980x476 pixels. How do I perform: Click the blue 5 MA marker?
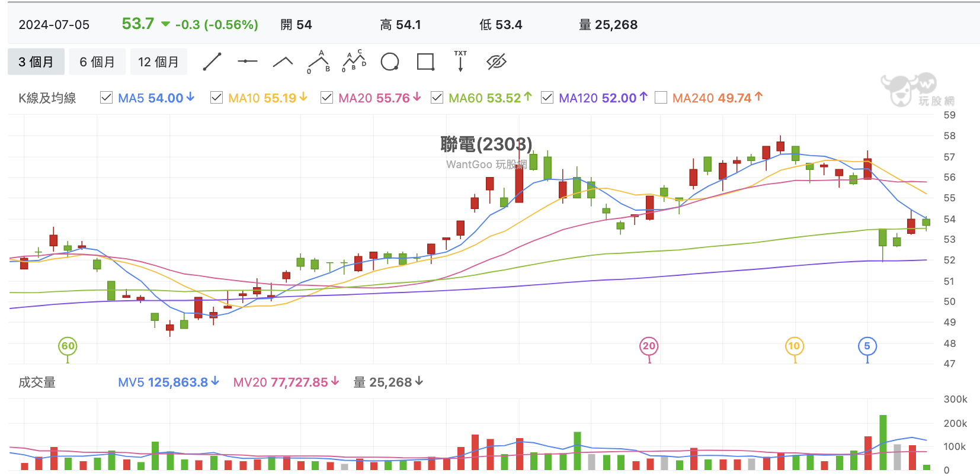click(x=867, y=346)
